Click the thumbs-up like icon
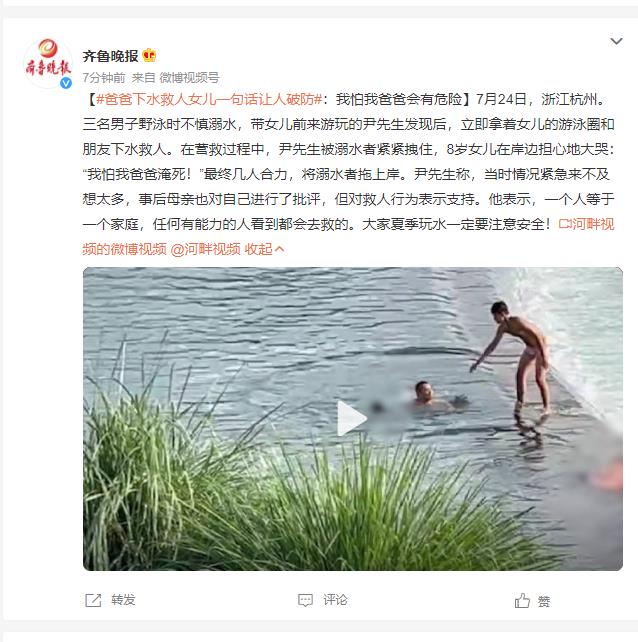The image size is (638, 642). coord(523,601)
